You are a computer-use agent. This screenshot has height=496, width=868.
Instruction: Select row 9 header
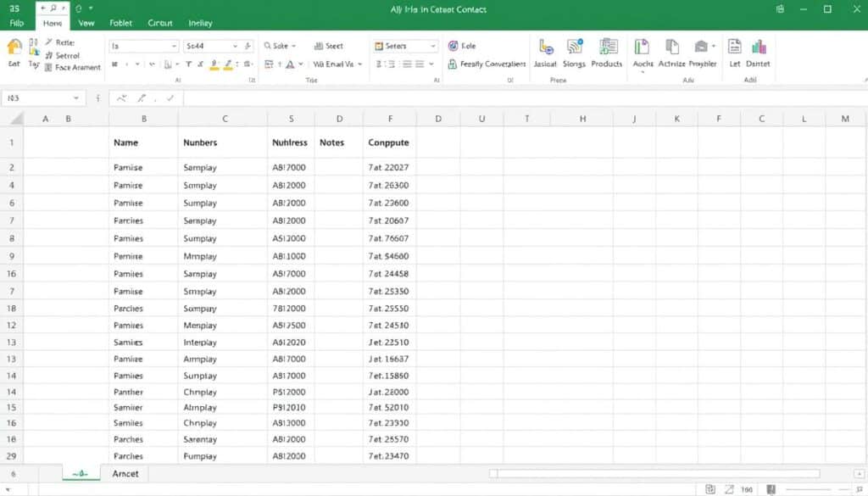12,256
